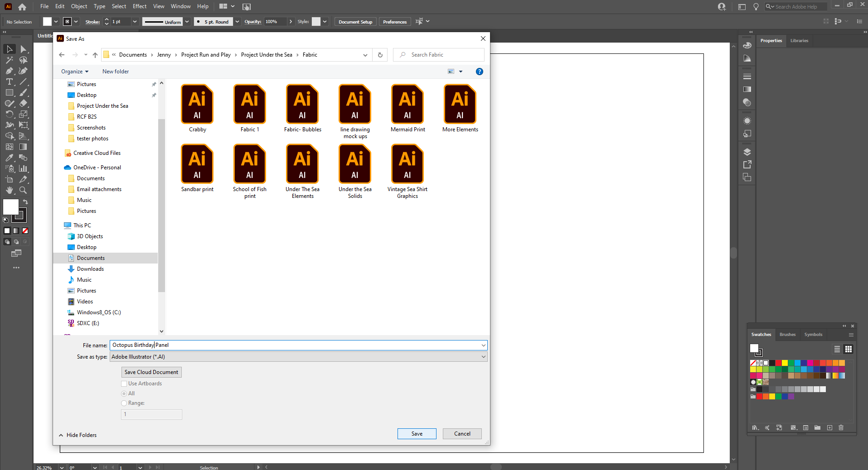868x470 pixels.
Task: Switch swatches to list view
Action: point(837,349)
